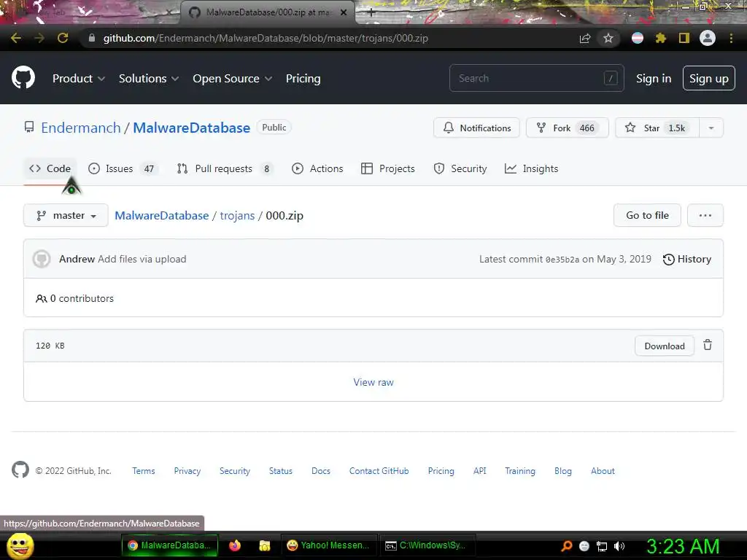Open the Chrome extensions puzzle icon
The width and height of the screenshot is (747, 560).
660,38
